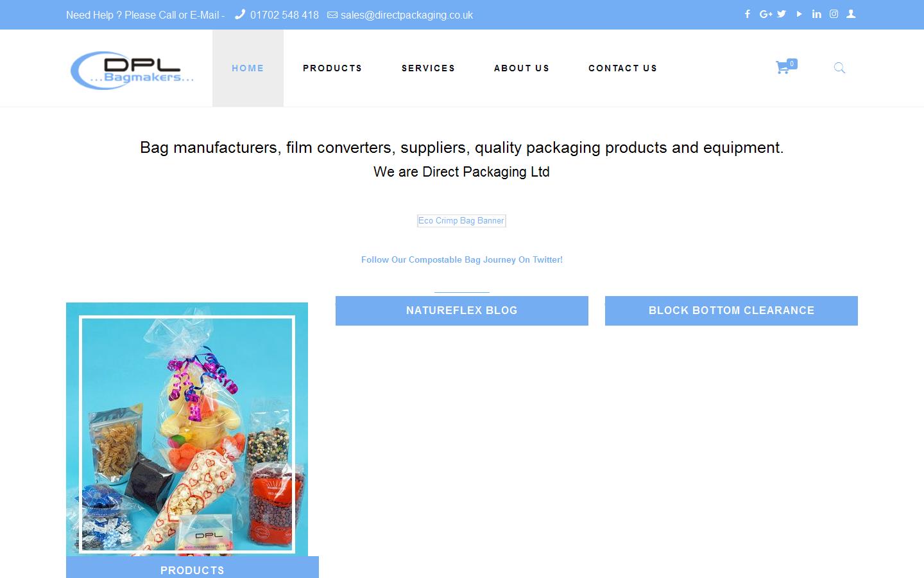This screenshot has width=924, height=578.
Task: Open the SERVICES menu
Action: pyautogui.click(x=428, y=68)
